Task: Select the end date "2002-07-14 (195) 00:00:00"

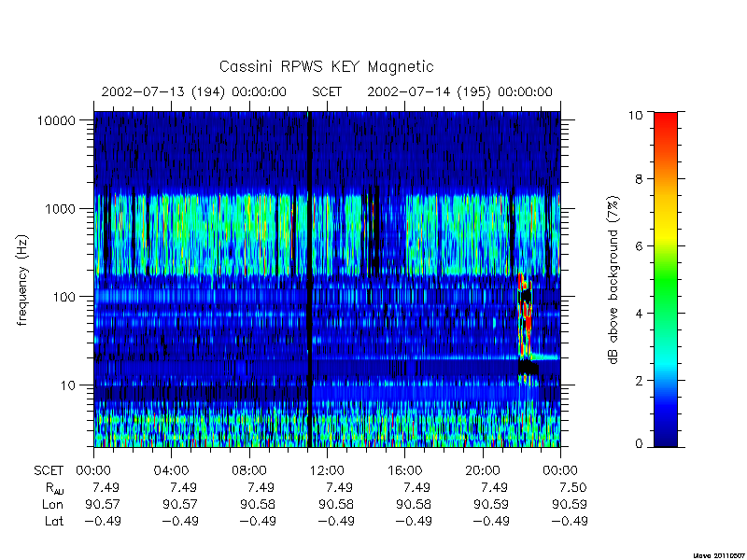Action: click(x=459, y=91)
